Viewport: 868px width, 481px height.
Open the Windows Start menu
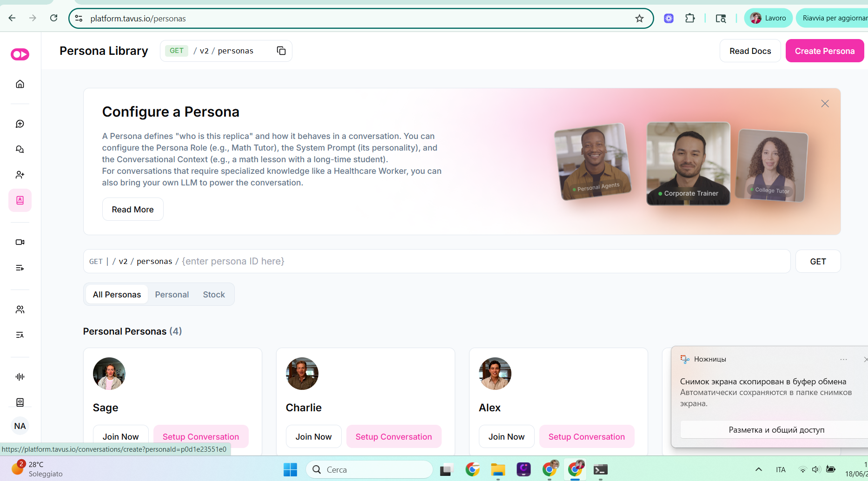point(290,469)
